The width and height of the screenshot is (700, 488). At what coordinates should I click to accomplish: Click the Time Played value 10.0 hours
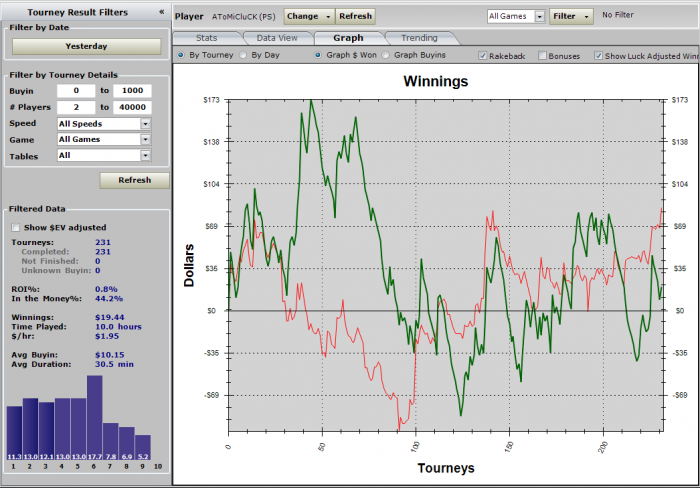(118, 327)
